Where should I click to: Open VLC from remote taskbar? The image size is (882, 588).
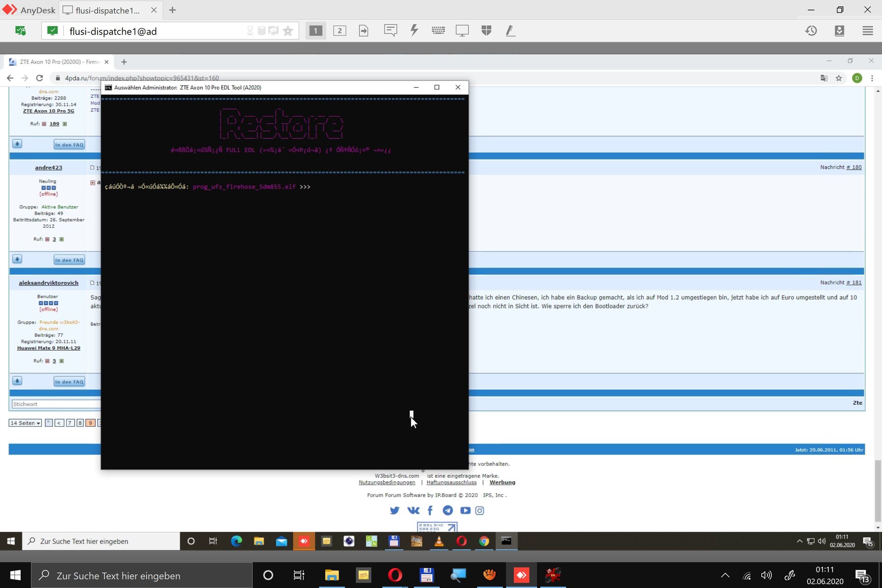(x=439, y=541)
